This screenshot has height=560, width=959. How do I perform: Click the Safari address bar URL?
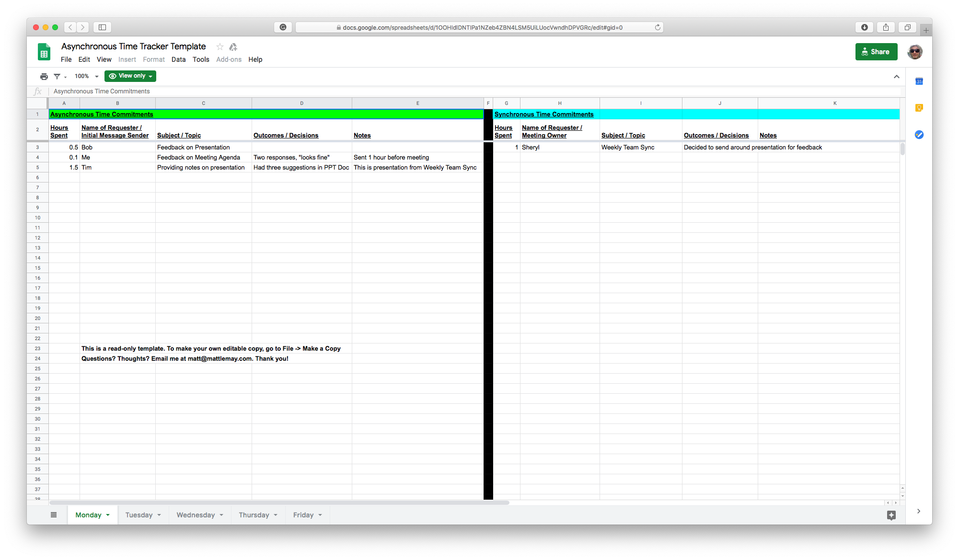click(x=483, y=28)
